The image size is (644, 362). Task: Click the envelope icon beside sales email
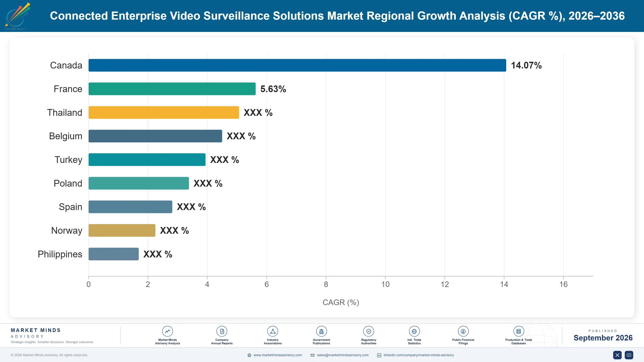pyautogui.click(x=313, y=355)
